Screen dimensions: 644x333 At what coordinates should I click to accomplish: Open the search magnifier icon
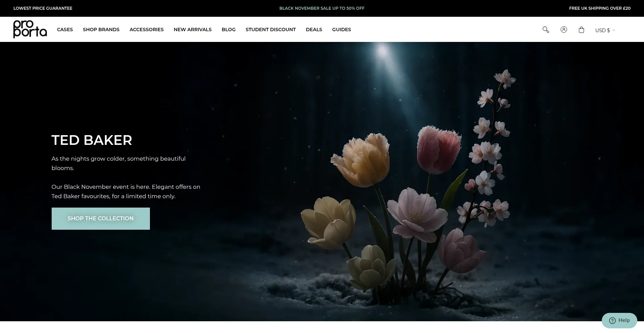click(546, 30)
